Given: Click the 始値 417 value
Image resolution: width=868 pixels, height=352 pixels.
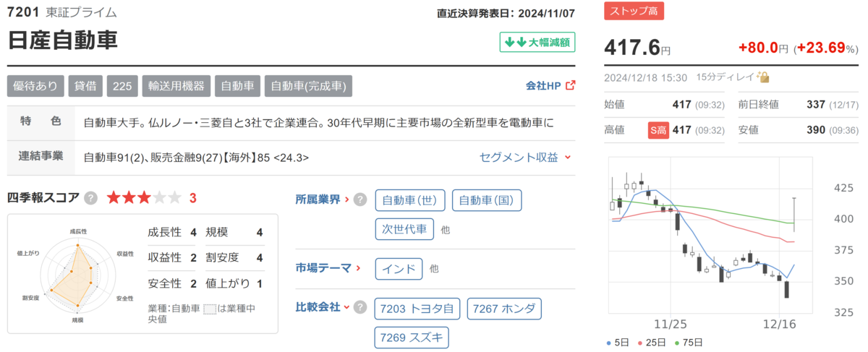Looking at the screenshot, I should pyautogui.click(x=681, y=104).
